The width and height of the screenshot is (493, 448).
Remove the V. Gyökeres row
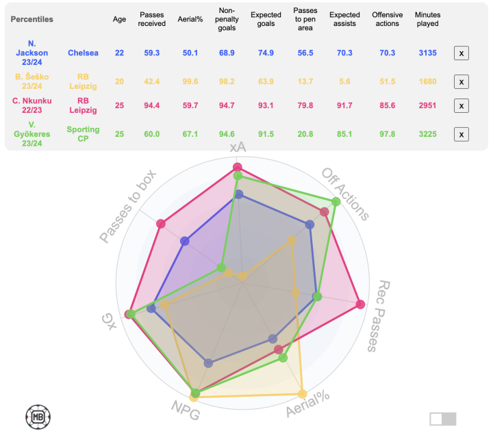[x=462, y=134]
